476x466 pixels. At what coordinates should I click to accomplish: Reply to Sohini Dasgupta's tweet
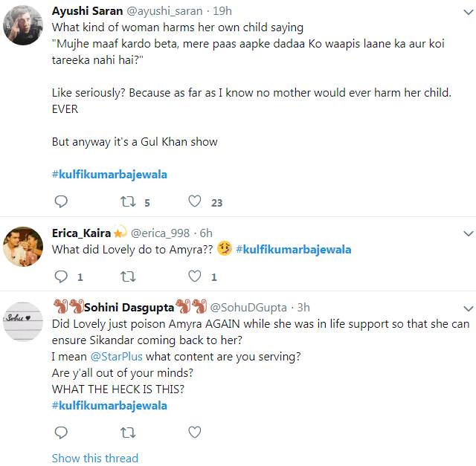point(62,432)
